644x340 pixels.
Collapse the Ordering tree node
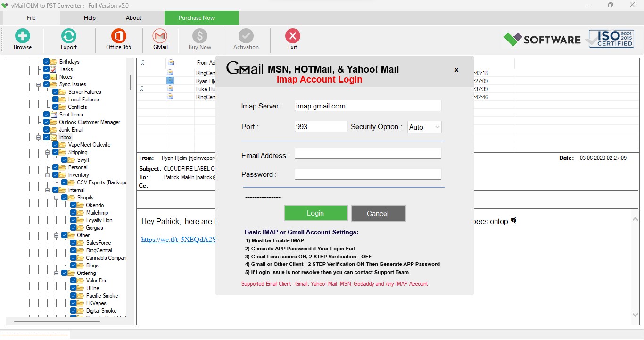point(57,273)
